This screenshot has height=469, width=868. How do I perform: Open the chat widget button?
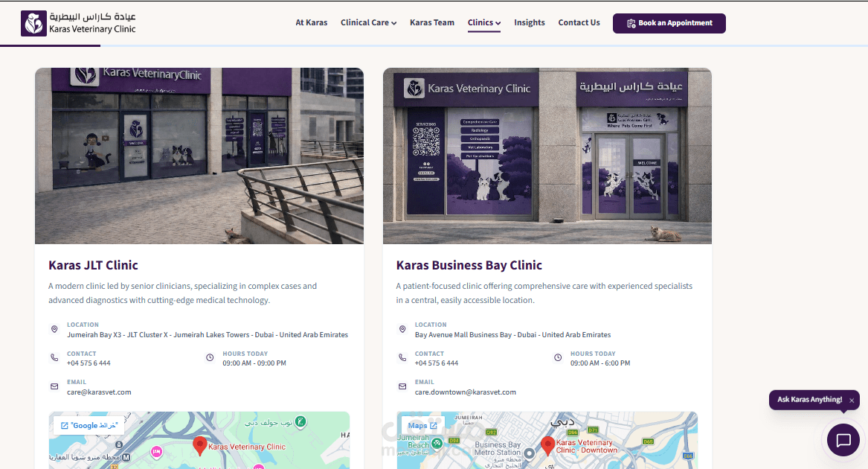(843, 440)
